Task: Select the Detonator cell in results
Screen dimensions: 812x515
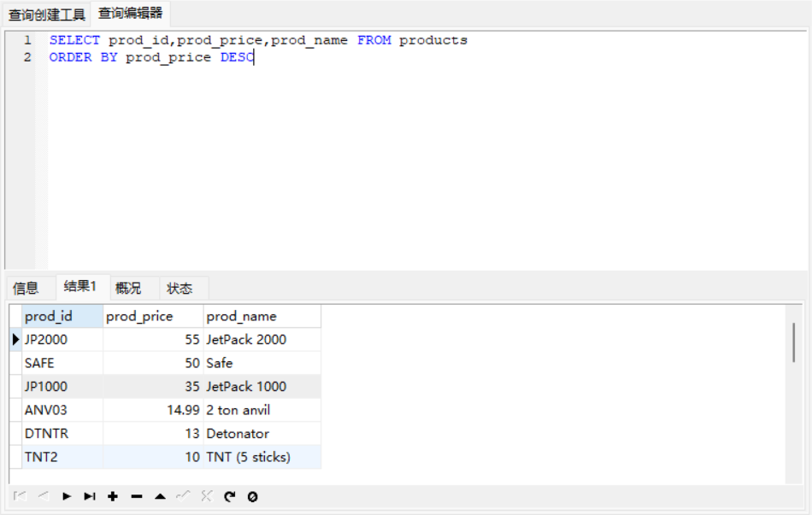Action: click(238, 434)
